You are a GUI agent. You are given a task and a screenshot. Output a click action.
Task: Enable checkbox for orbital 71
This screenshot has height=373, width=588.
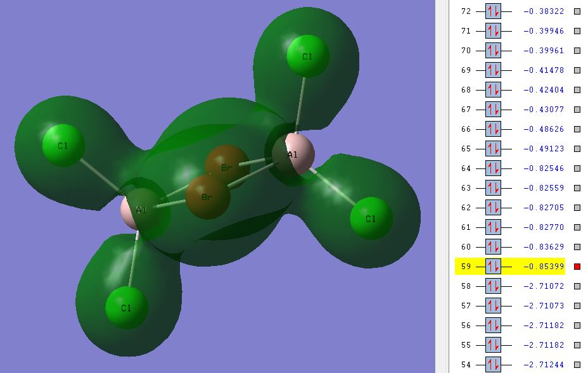pos(577,31)
